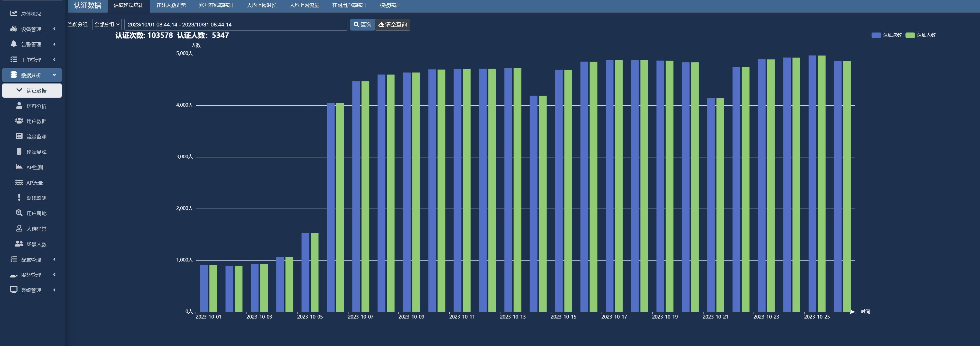Switch to 人均上网流量 tab
The width and height of the screenshot is (980, 346).
coord(304,5)
